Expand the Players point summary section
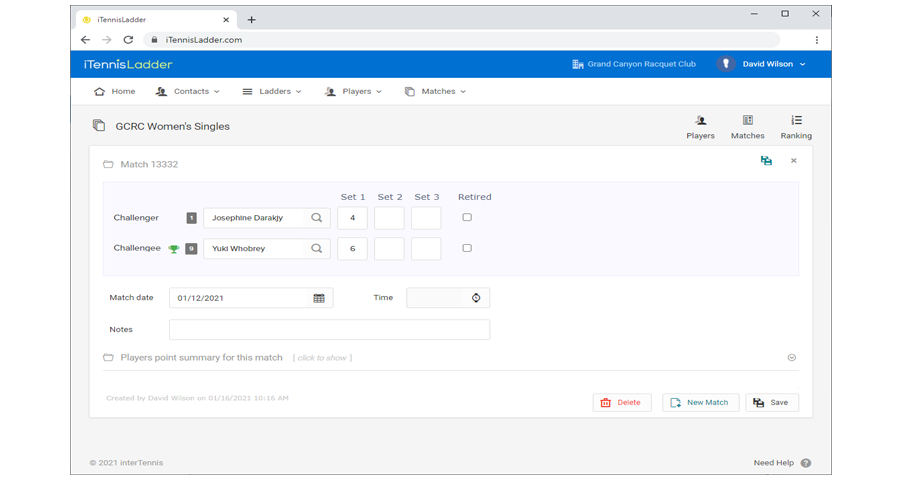Screen dimensions: 902x480 [x=791, y=357]
